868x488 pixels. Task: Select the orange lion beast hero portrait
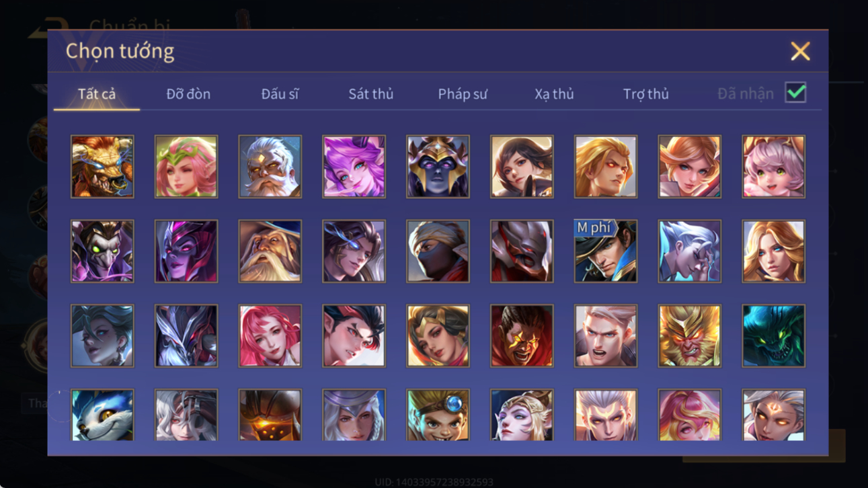coord(102,167)
